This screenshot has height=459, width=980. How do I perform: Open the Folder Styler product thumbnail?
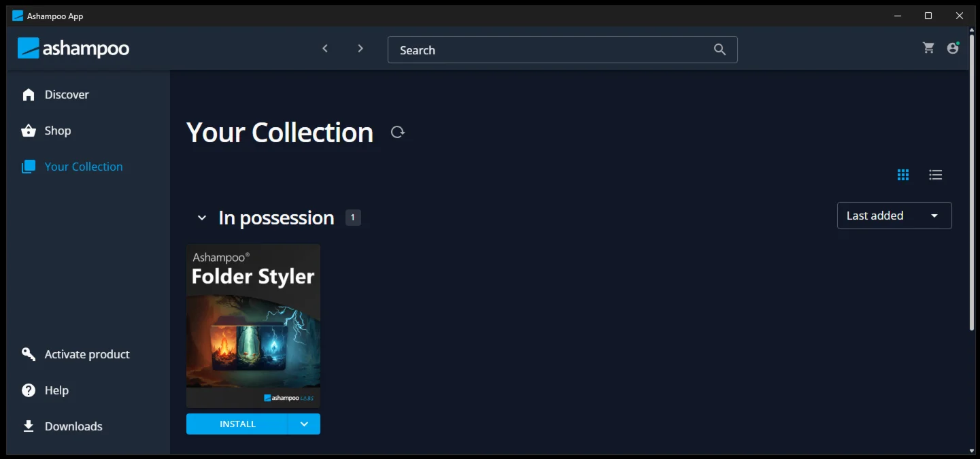(253, 326)
